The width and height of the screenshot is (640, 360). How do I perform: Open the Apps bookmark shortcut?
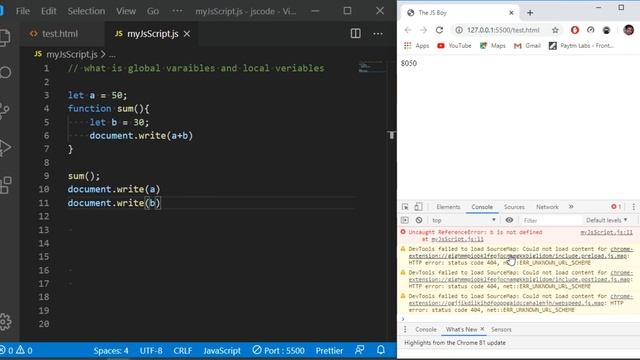[416, 46]
